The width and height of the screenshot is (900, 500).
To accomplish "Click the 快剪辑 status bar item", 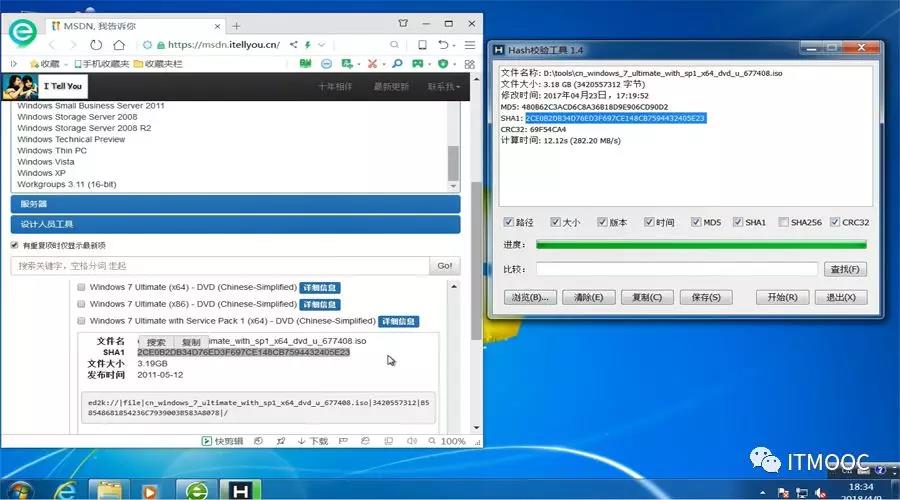I will (223, 441).
